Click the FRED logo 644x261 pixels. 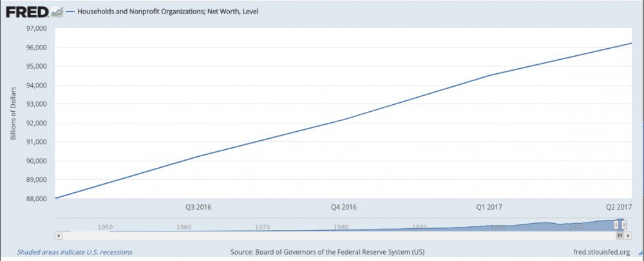tap(24, 11)
